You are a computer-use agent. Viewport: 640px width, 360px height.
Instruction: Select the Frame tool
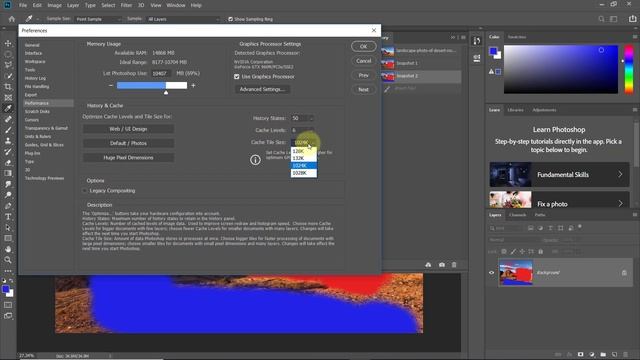[8, 98]
